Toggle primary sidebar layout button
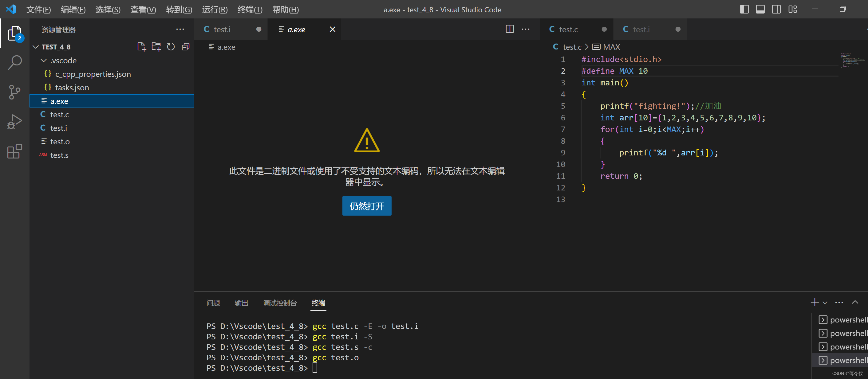This screenshot has height=379, width=868. tap(744, 10)
